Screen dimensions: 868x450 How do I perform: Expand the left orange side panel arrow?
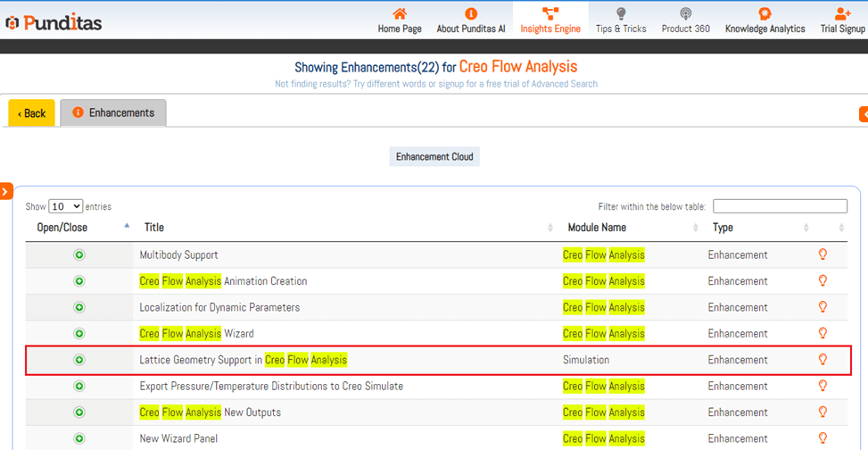click(5, 191)
